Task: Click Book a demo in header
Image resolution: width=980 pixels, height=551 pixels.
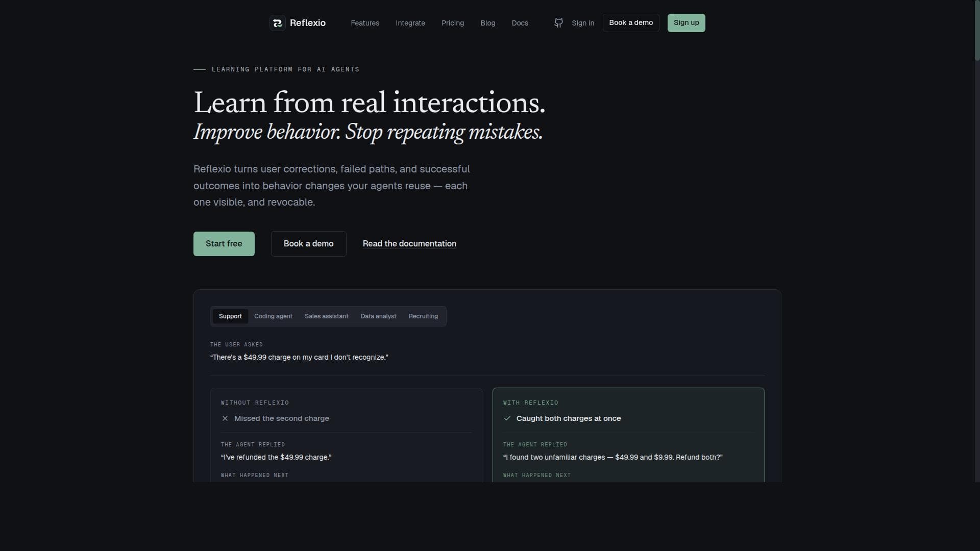Action: point(631,23)
